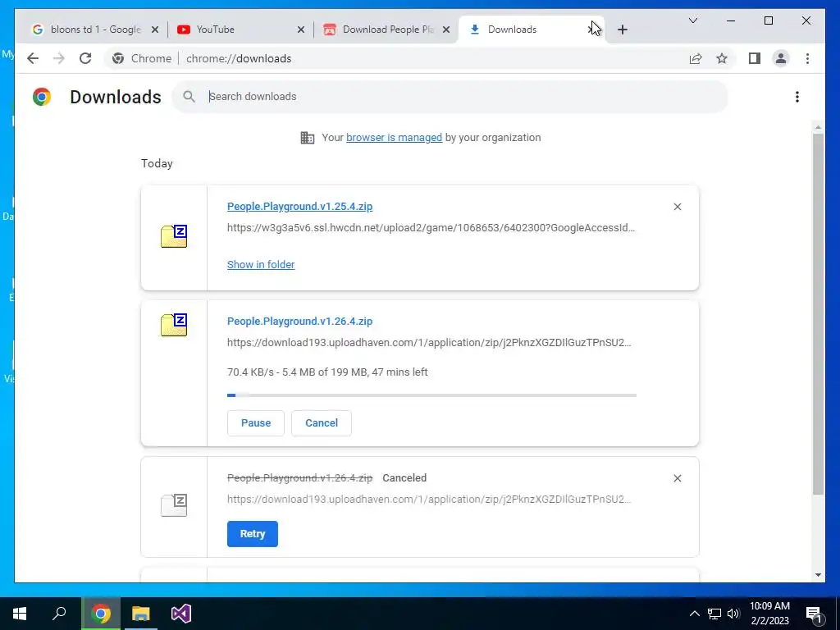Screen dimensions: 840x630
Task: Remove the canceled download from list
Action: (677, 478)
